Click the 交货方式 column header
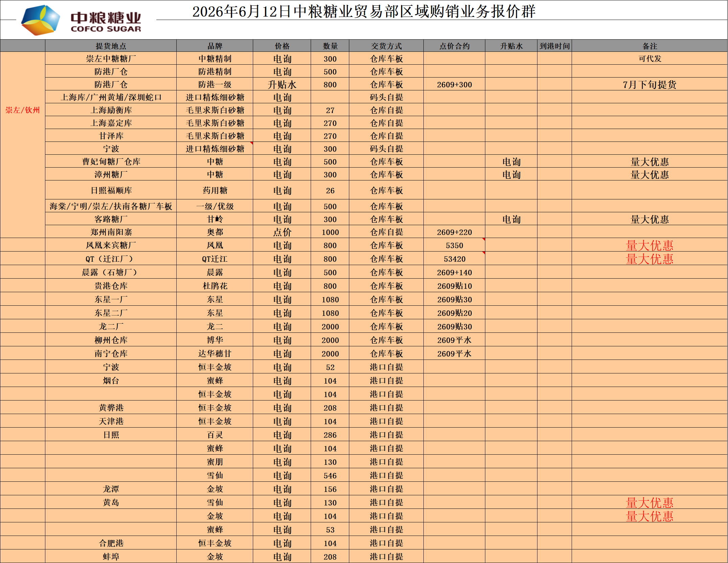728x563 pixels. click(x=387, y=46)
